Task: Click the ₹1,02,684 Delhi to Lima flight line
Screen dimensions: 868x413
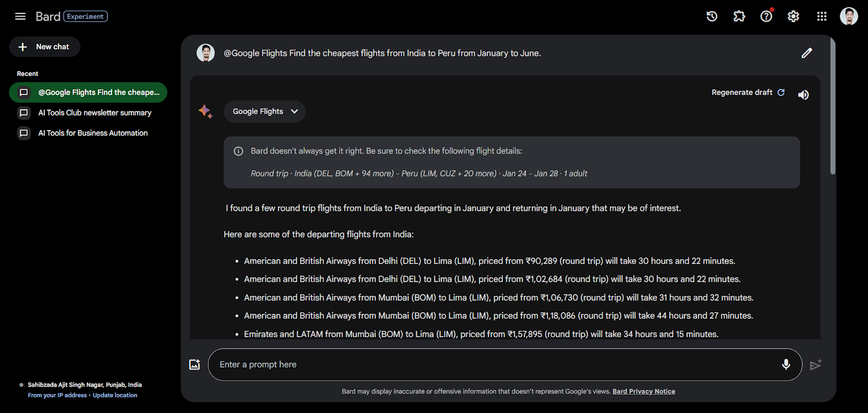Action: point(492,279)
